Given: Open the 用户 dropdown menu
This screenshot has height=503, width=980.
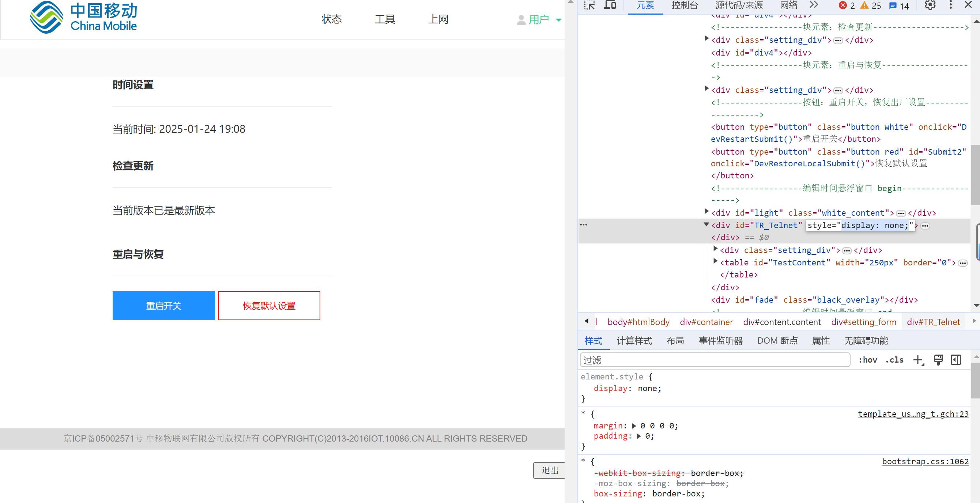Looking at the screenshot, I should [539, 19].
